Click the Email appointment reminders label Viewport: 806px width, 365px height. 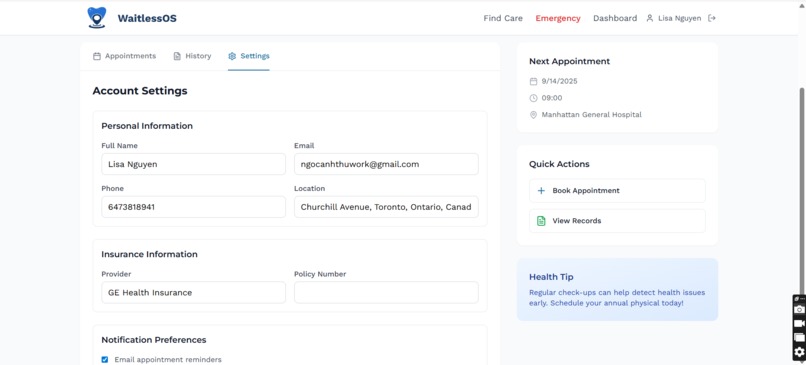pos(168,360)
